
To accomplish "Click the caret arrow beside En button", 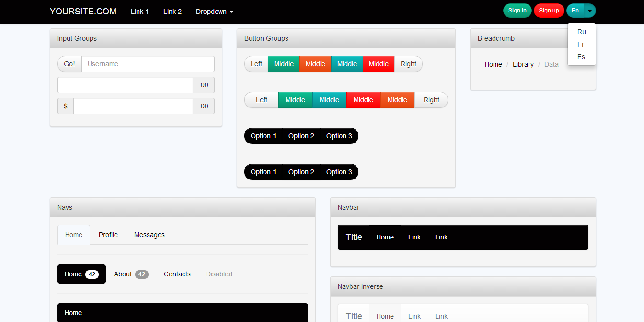I will tap(590, 11).
